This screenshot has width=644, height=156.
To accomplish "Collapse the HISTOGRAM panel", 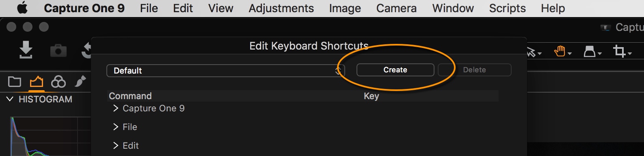I will (10, 99).
